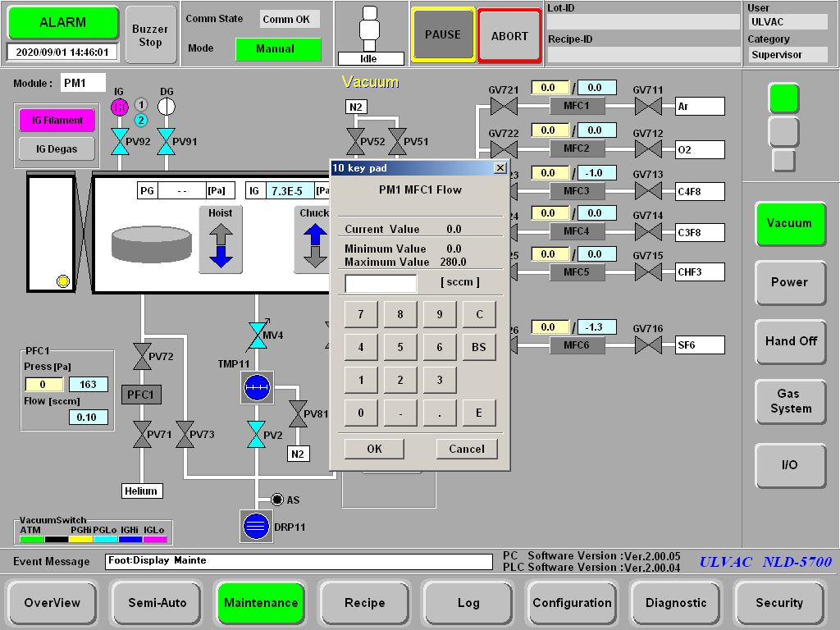Image resolution: width=840 pixels, height=630 pixels.
Task: Toggle the GV714 valve
Action: pyautogui.click(x=648, y=231)
